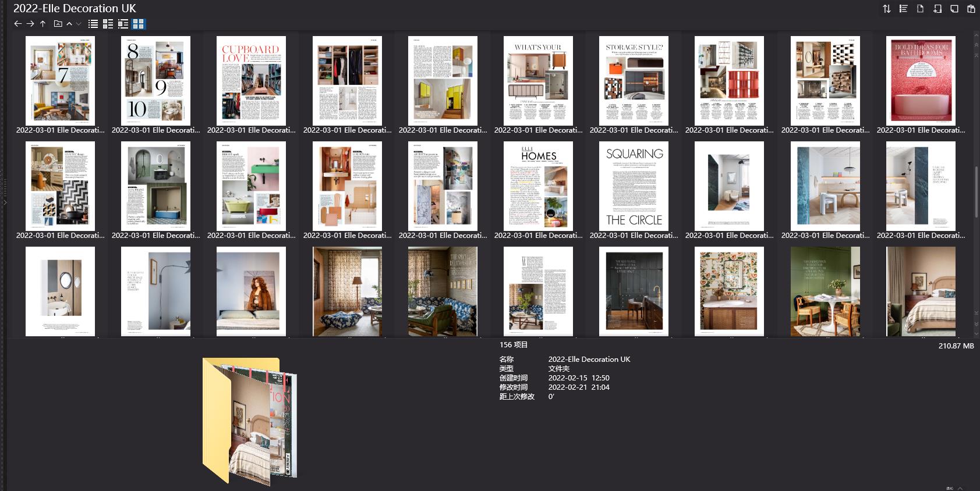Click the downward chevron next to the folder icon
The height and width of the screenshot is (491, 980).
tap(78, 24)
